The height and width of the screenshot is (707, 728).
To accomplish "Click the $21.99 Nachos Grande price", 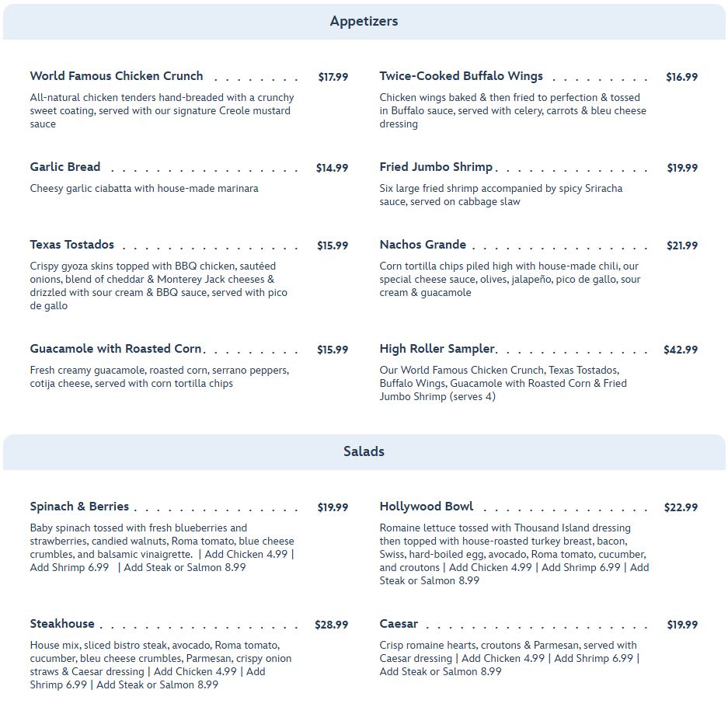I will (682, 246).
